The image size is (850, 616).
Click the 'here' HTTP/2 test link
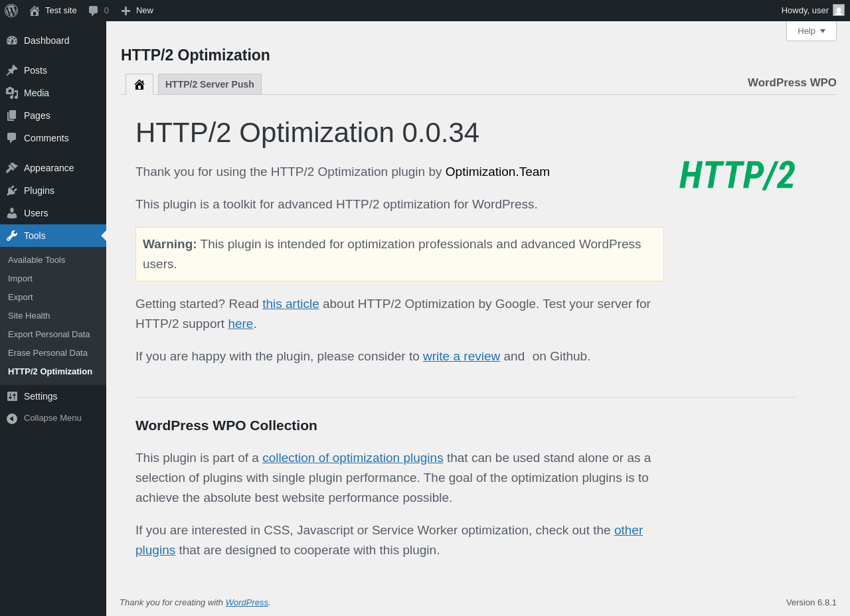pyautogui.click(x=240, y=324)
